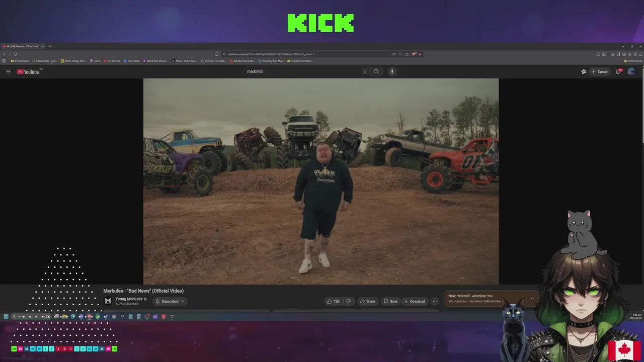644x362 pixels.
Task: Open YouTube notifications bell
Action: tap(618, 71)
